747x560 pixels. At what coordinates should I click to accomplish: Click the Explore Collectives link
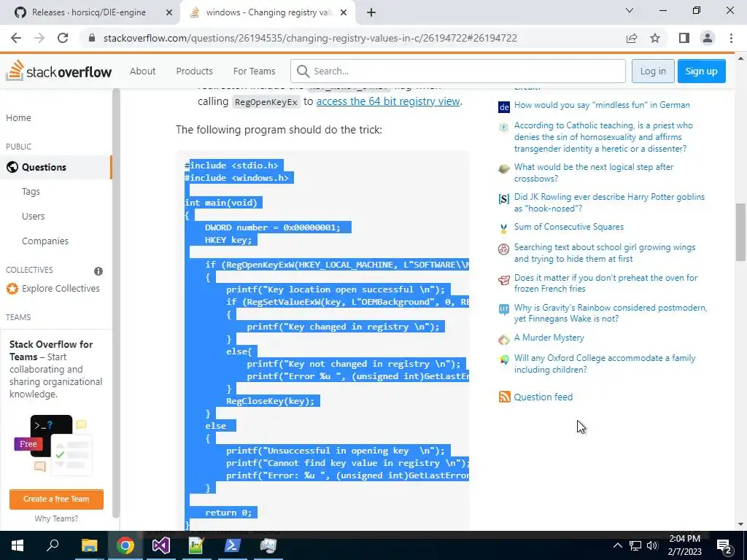(x=61, y=289)
